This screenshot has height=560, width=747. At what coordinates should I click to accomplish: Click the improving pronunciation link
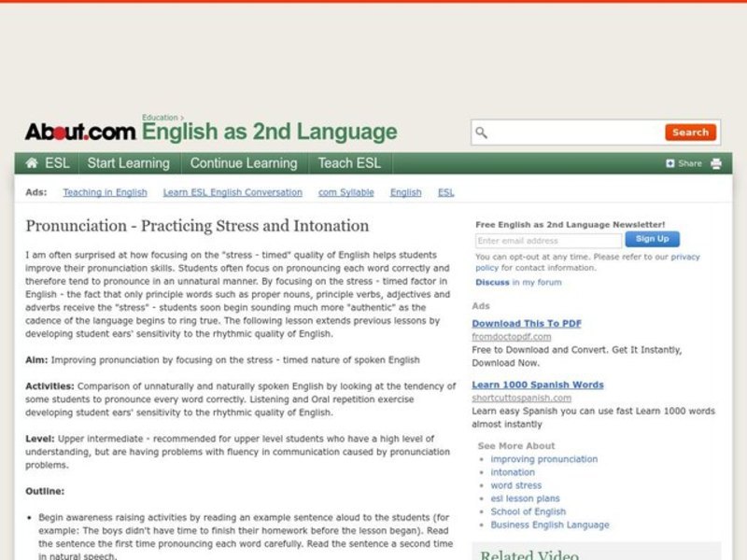545,459
